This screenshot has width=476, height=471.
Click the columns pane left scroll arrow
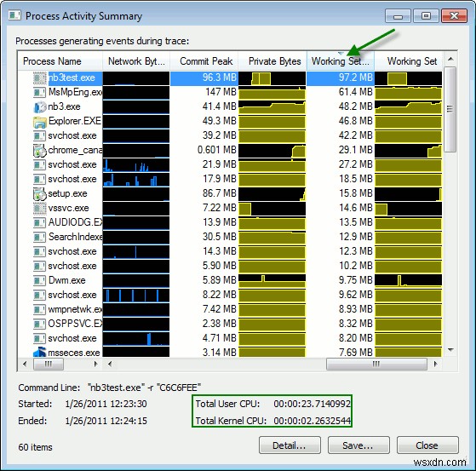click(x=110, y=364)
